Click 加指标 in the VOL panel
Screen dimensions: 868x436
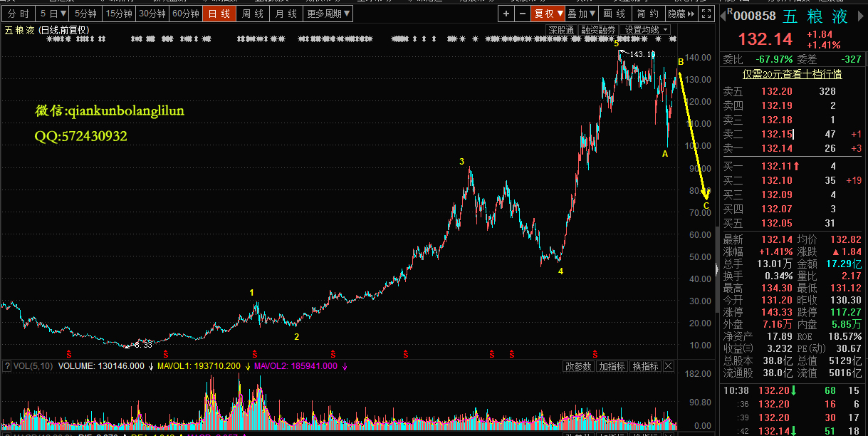[612, 366]
